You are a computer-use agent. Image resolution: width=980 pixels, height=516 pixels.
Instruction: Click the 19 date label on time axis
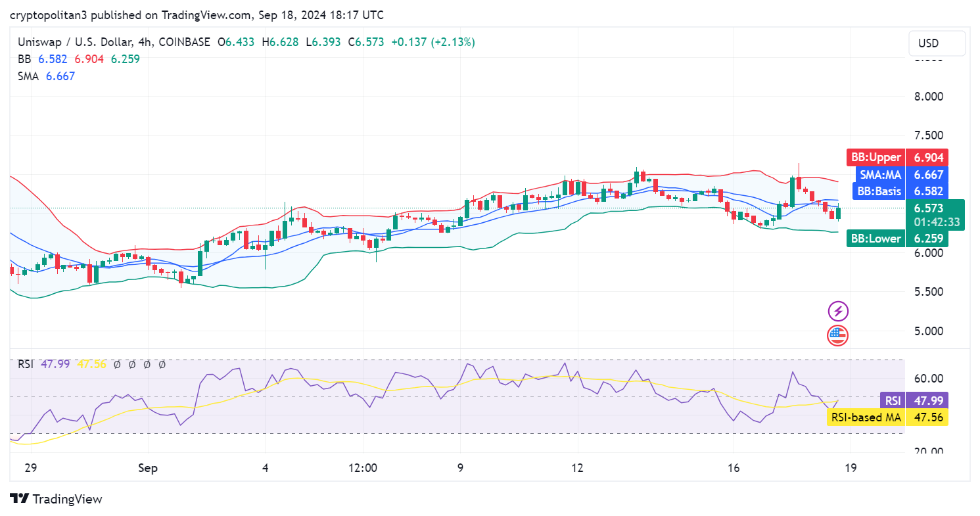tap(851, 468)
